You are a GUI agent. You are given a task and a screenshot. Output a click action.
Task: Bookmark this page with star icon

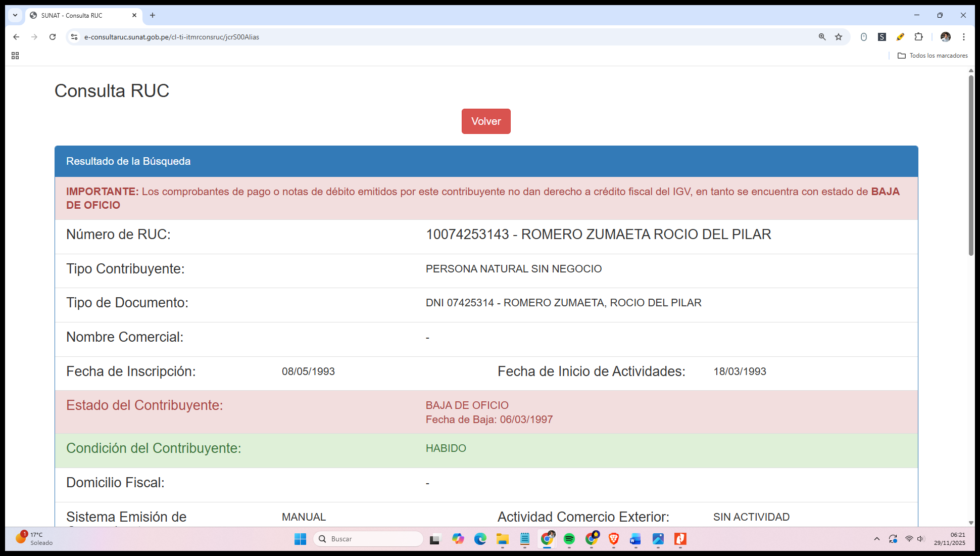pyautogui.click(x=839, y=37)
